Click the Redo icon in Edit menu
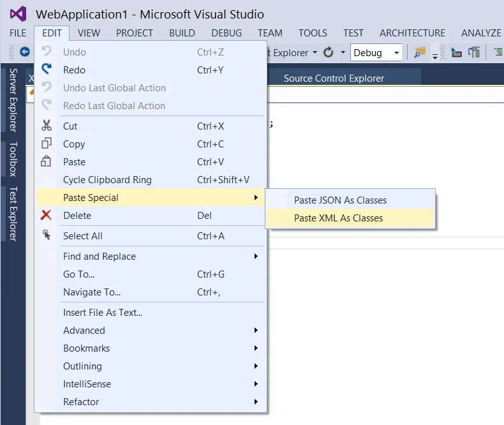The height and width of the screenshot is (425, 504). pos(46,70)
